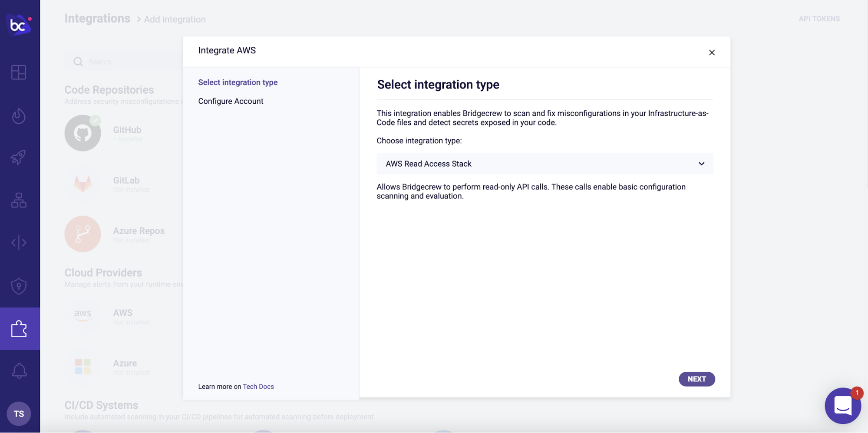The image size is (868, 433).
Task: Click the Integrations breadcrumb
Action: (x=97, y=19)
